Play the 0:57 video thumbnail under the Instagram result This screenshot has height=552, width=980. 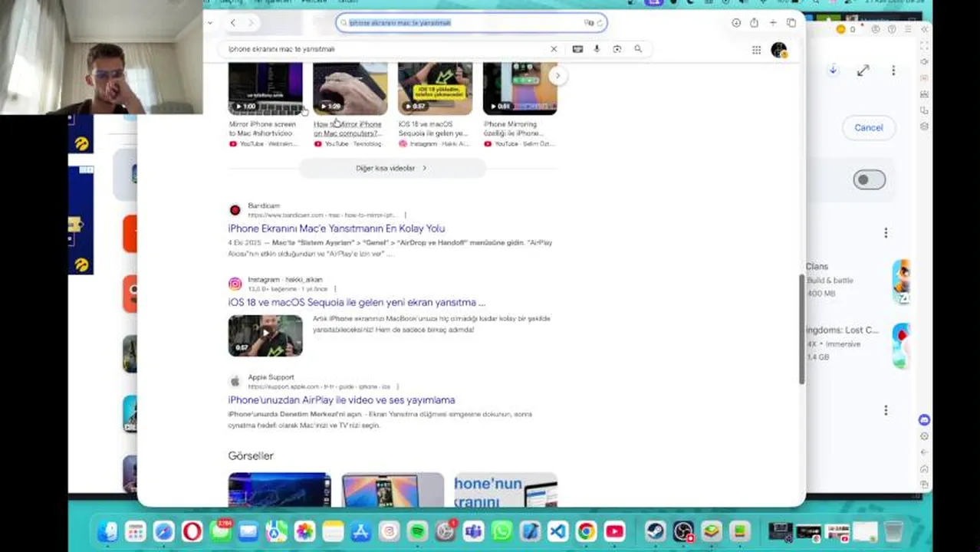tap(265, 336)
